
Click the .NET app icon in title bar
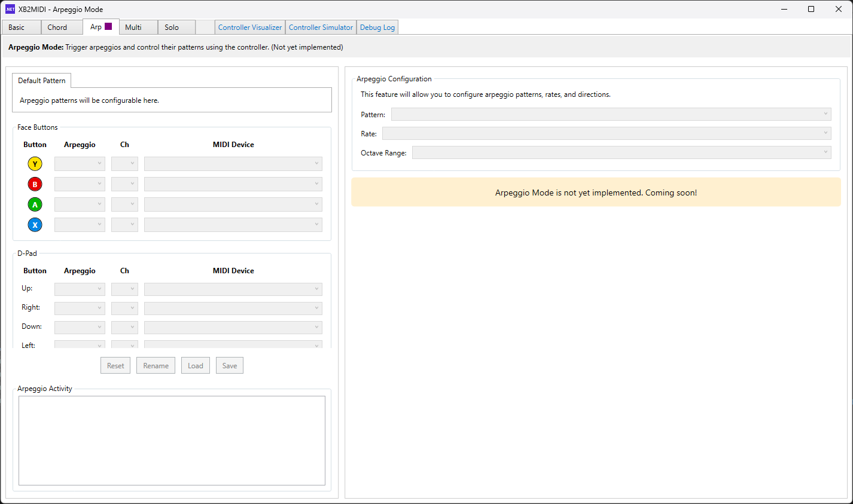coord(10,9)
